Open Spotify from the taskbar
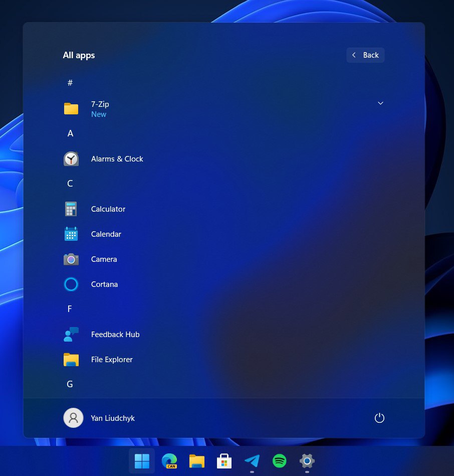Screen dimensions: 454x476 279,461
